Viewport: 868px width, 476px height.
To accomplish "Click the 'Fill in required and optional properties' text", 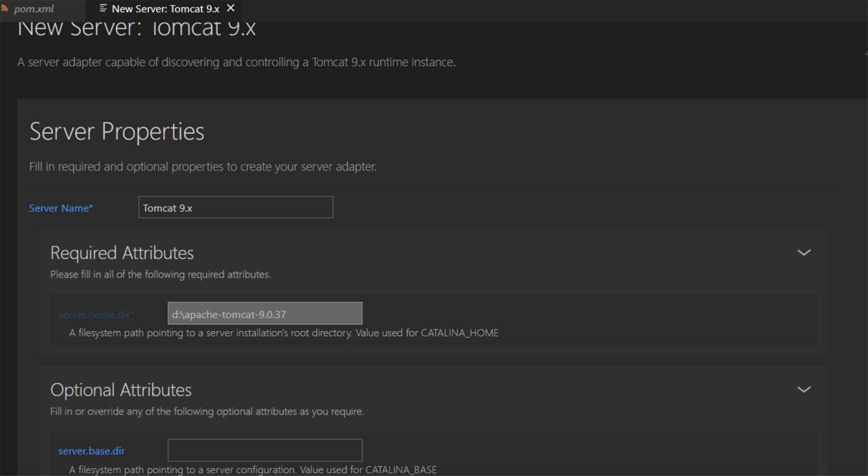I will click(202, 166).
